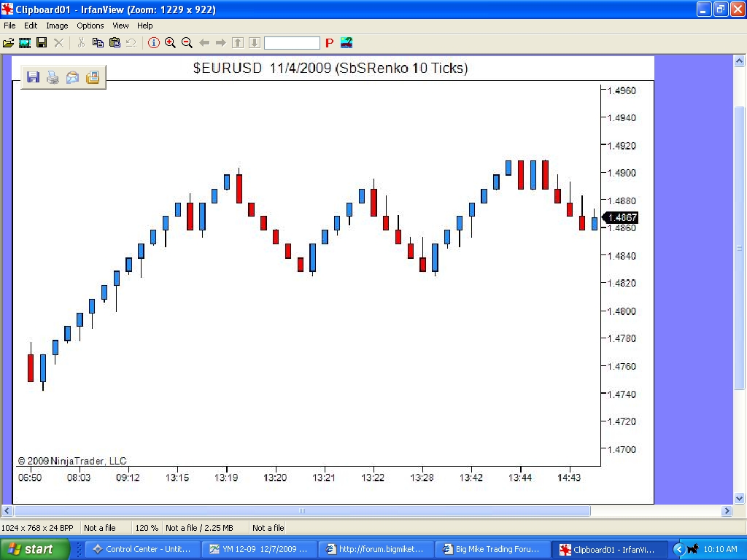Click the vertical scrollbar thumb
This screenshot has width=747, height=560.
click(x=739, y=248)
